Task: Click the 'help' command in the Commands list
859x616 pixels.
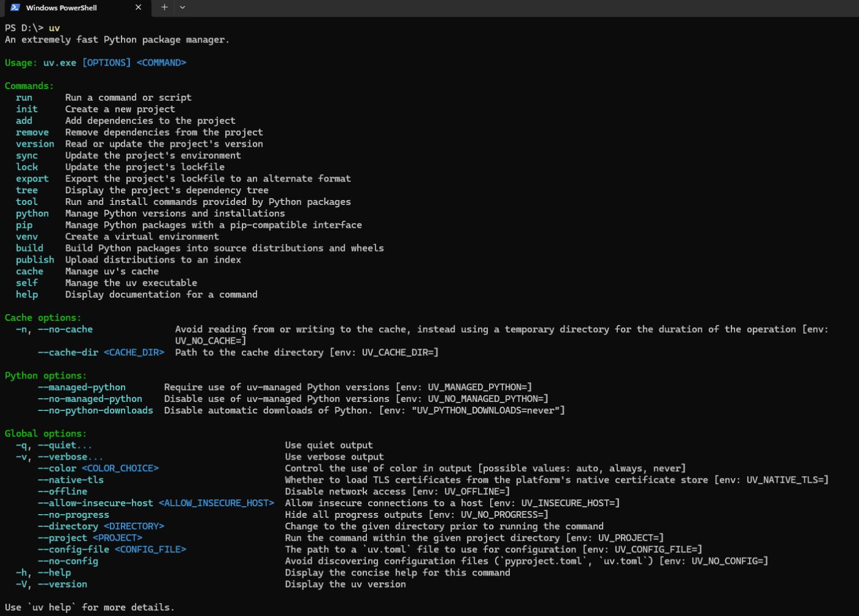Action: coord(27,295)
